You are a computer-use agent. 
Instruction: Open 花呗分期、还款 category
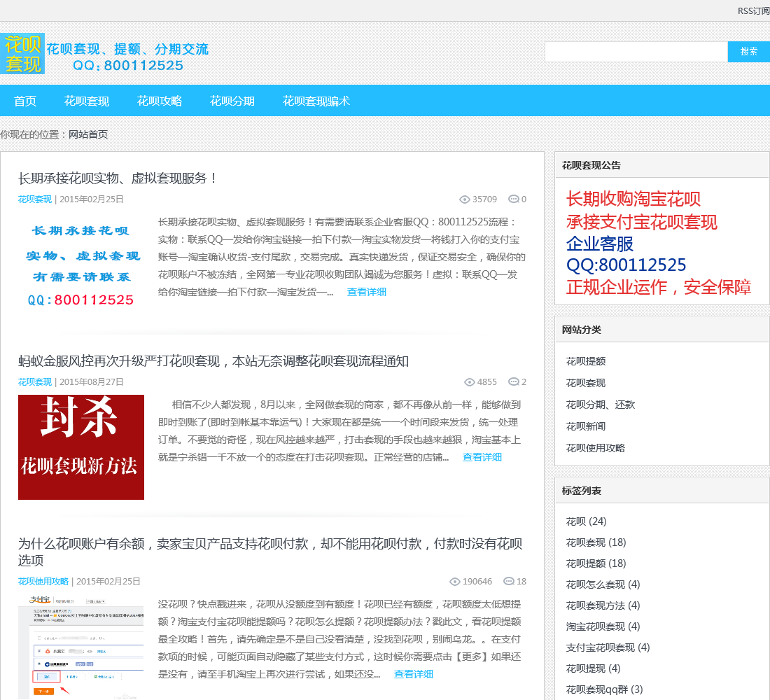[x=600, y=405]
